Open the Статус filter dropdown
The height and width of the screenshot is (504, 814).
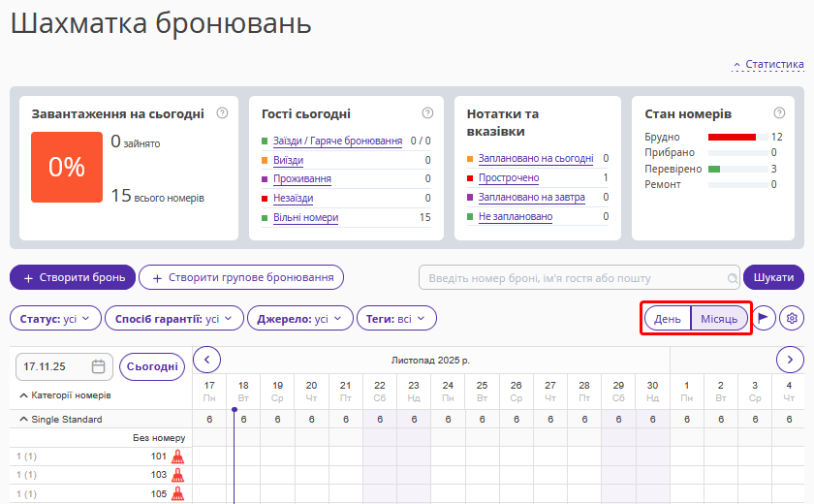[x=55, y=318]
